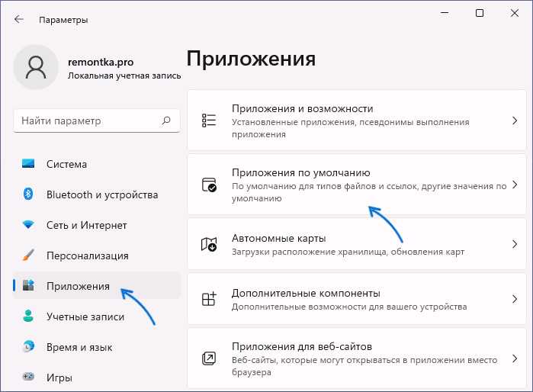Viewport: 533px width, 392px height.
Task: Go to Сеть и Интернет
Action: coord(97,225)
